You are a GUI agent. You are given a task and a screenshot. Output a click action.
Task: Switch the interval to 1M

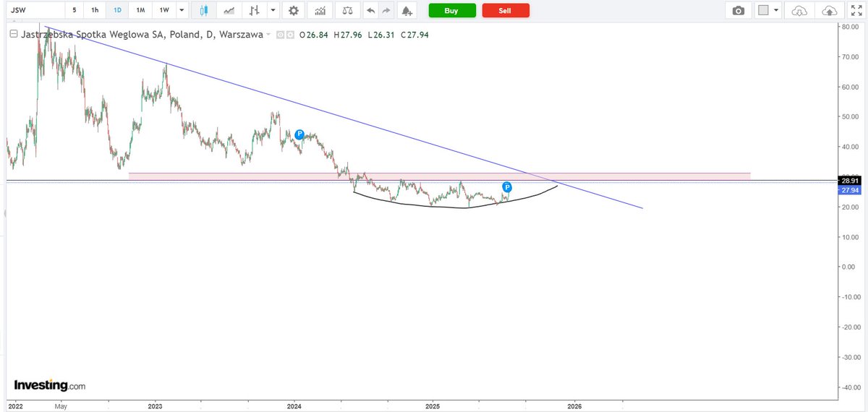pos(140,11)
